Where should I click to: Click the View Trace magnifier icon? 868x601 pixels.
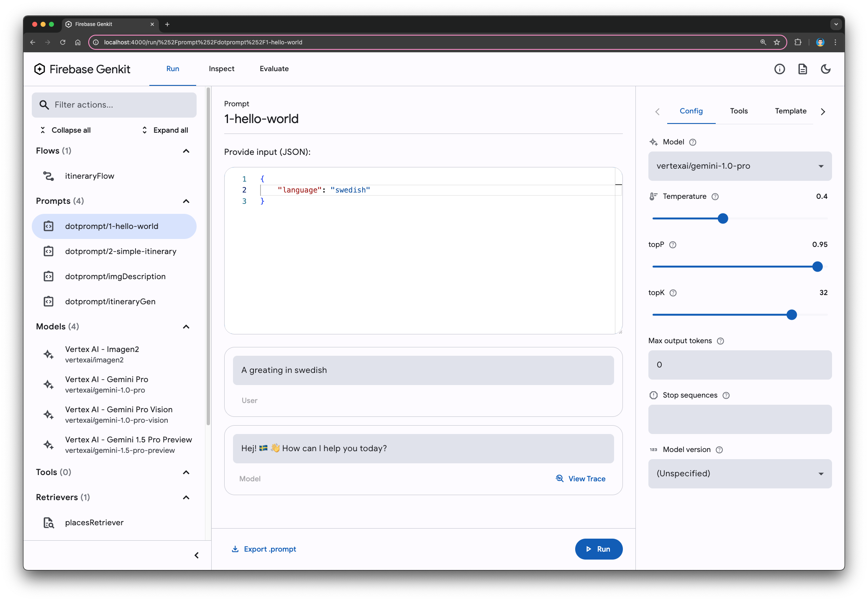[x=559, y=478]
